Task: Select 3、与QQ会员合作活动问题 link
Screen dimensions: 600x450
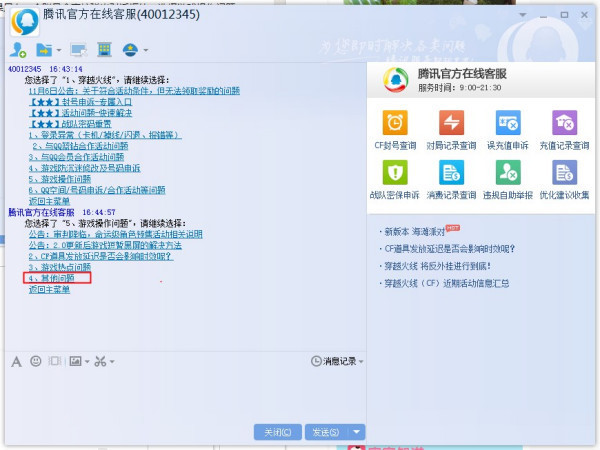Action: (76, 157)
